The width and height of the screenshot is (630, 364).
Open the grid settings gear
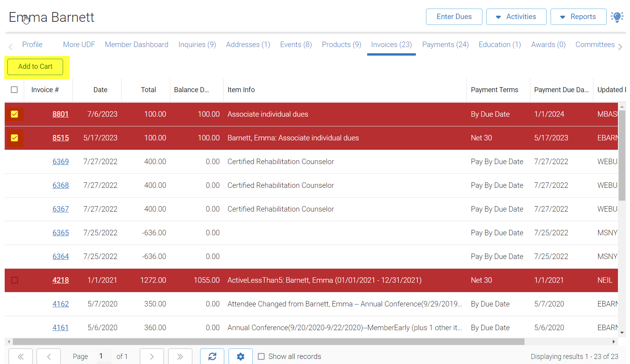point(241,356)
